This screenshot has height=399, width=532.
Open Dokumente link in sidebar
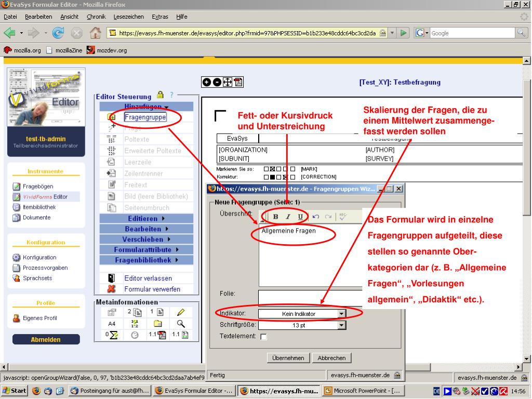point(36,218)
